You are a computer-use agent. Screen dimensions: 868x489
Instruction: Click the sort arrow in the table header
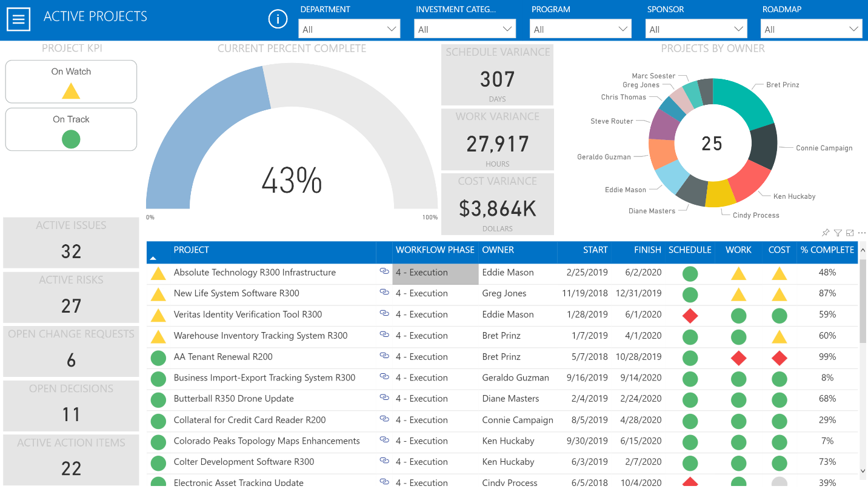point(153,258)
